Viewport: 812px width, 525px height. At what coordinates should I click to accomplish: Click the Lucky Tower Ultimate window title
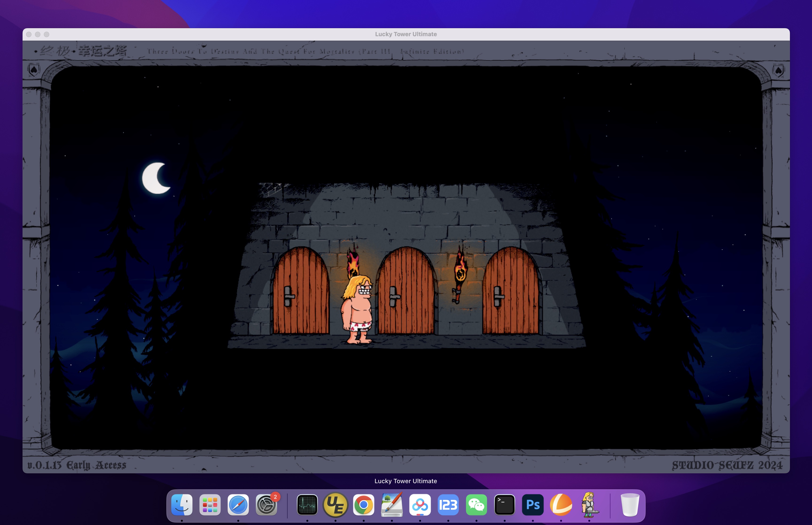pyautogui.click(x=406, y=34)
